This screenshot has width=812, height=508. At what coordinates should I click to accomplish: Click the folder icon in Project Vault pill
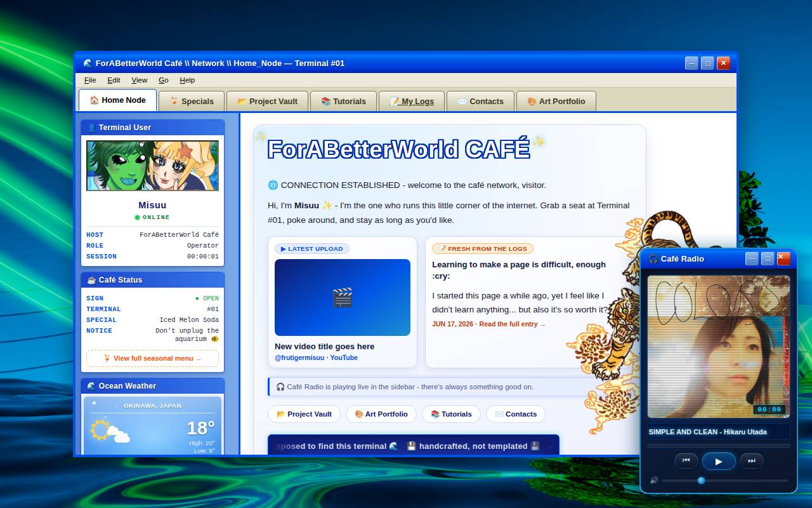pos(280,414)
